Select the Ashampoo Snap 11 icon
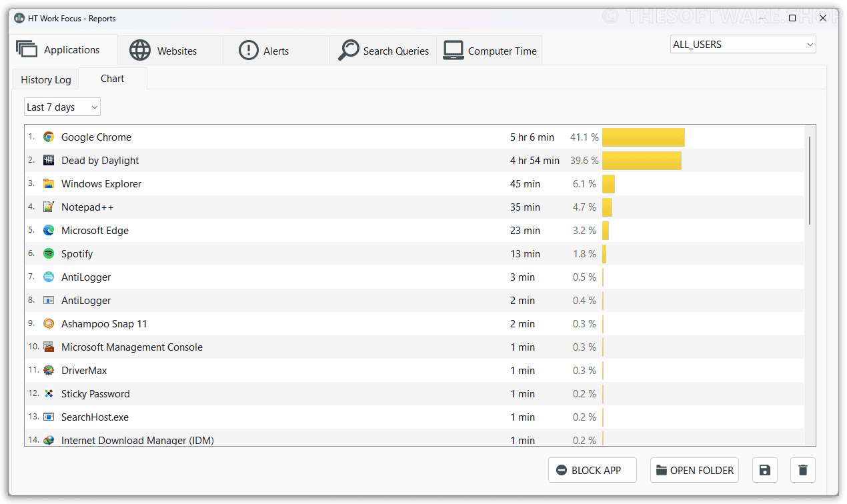847x504 pixels. tap(49, 324)
